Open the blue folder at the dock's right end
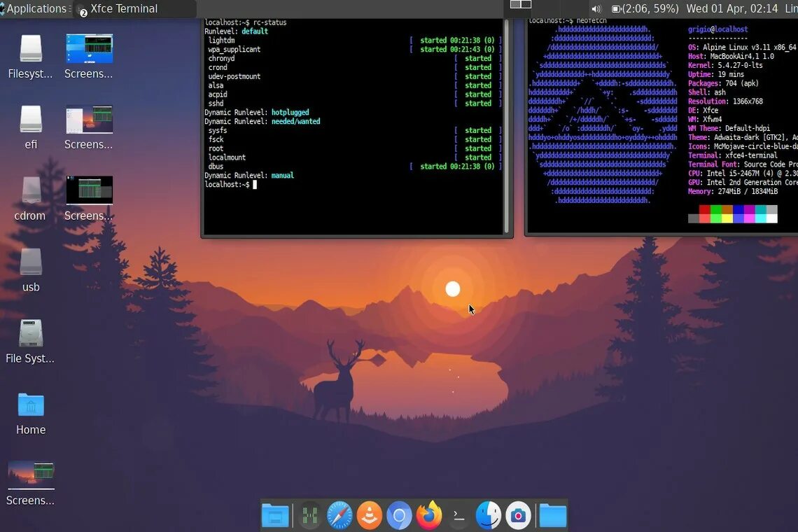Image resolution: width=798 pixels, height=532 pixels. pyautogui.click(x=553, y=516)
